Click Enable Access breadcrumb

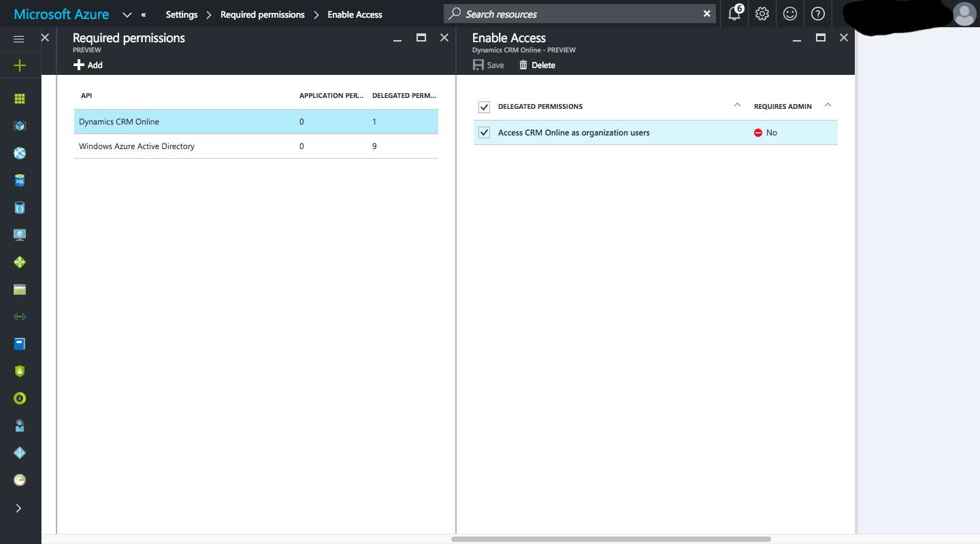point(355,14)
